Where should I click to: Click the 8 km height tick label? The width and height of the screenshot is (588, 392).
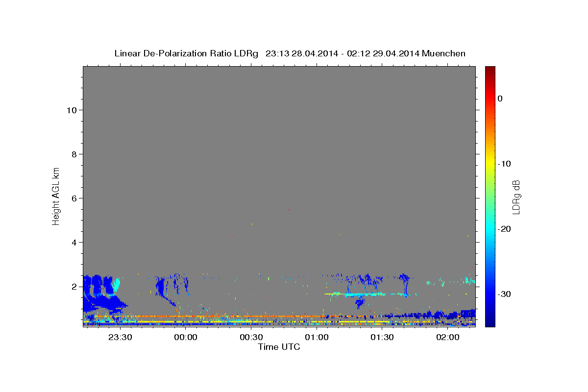pyautogui.click(x=74, y=154)
